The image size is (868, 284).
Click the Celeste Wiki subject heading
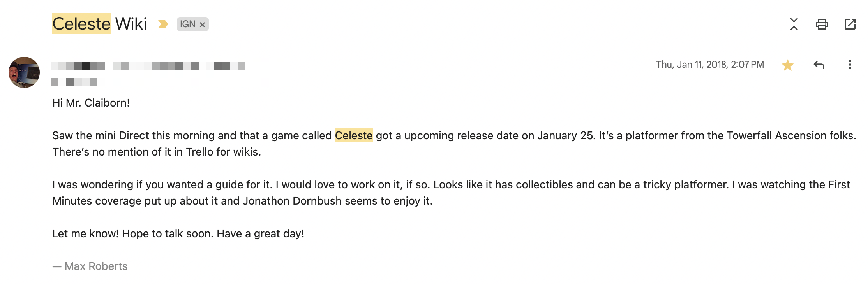pyautogui.click(x=100, y=24)
